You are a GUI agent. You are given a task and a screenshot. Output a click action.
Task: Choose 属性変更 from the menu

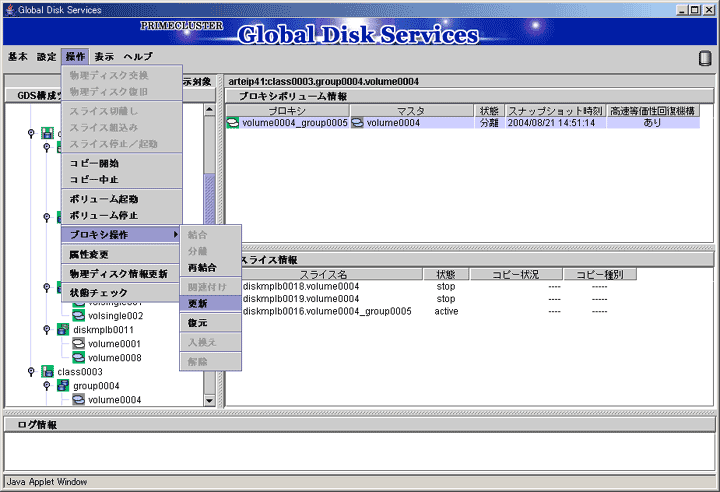(x=122, y=254)
